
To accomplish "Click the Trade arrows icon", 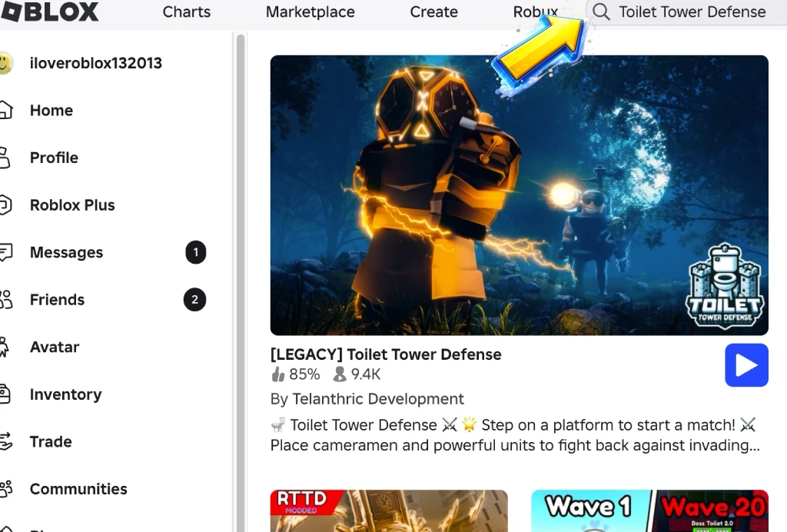I will pyautogui.click(x=5, y=441).
